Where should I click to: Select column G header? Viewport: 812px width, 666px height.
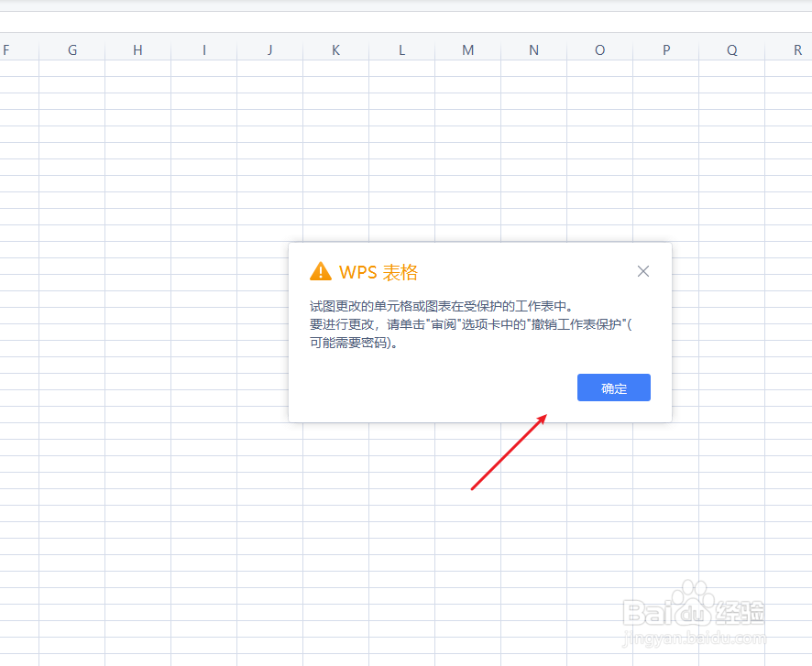pos(72,50)
